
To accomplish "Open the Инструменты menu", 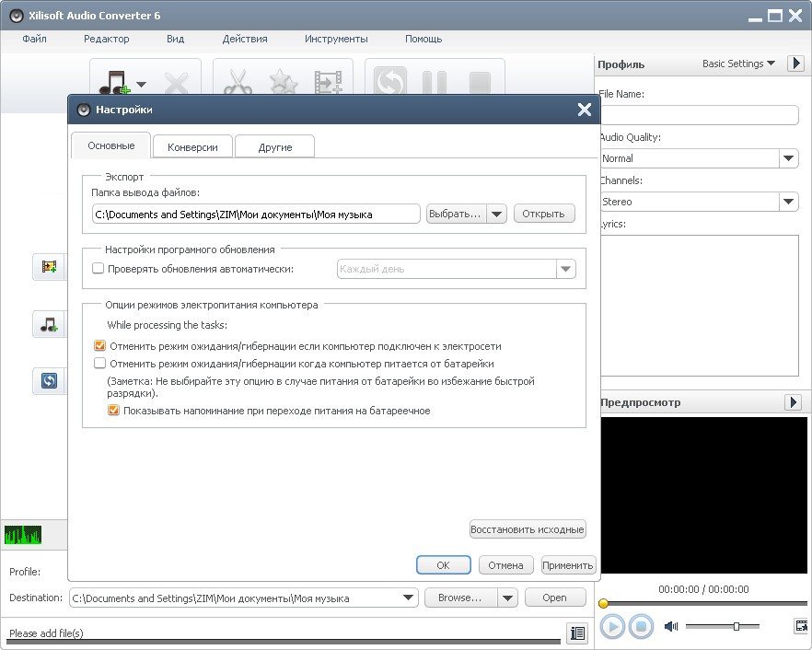I will coord(336,39).
